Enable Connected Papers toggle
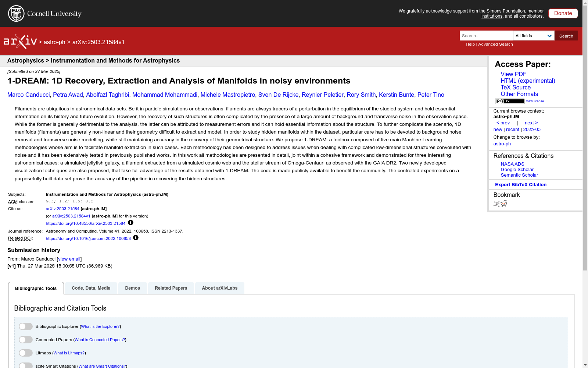 pos(26,340)
